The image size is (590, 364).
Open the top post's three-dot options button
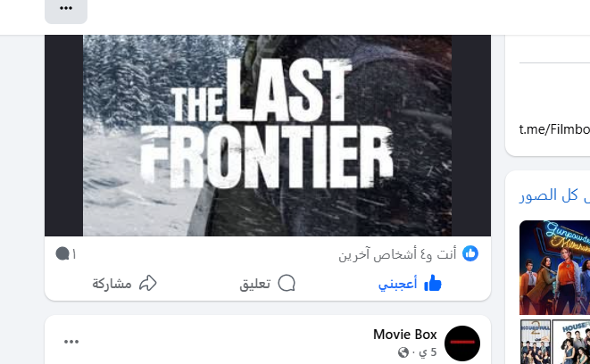tap(66, 9)
